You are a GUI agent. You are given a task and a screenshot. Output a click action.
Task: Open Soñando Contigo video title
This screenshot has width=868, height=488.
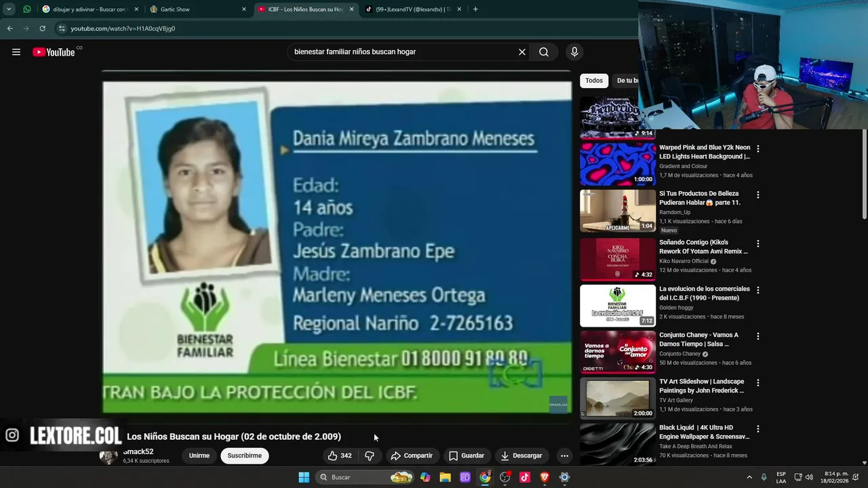[x=703, y=247]
